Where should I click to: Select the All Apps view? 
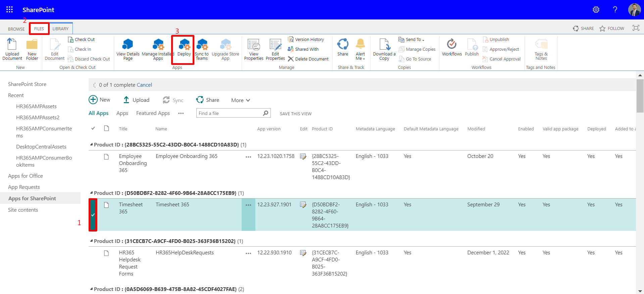[x=98, y=113]
